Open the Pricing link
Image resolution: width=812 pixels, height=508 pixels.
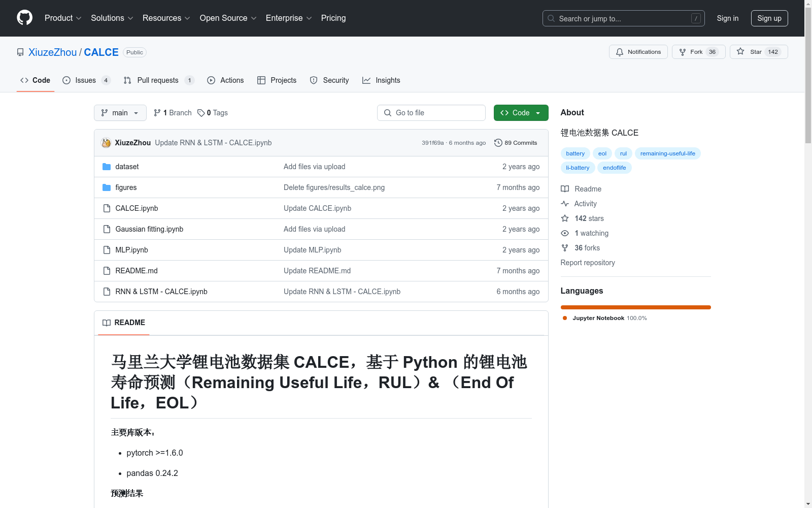(333, 18)
